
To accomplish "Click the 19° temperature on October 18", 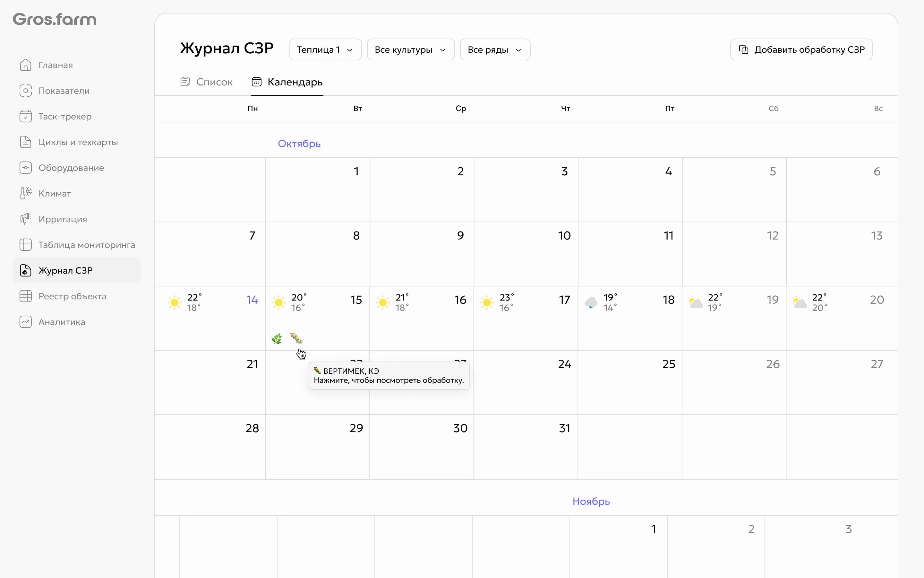I will (610, 297).
